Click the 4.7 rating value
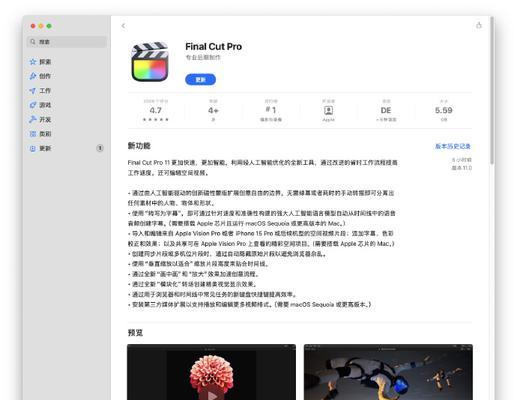 pos(155,110)
